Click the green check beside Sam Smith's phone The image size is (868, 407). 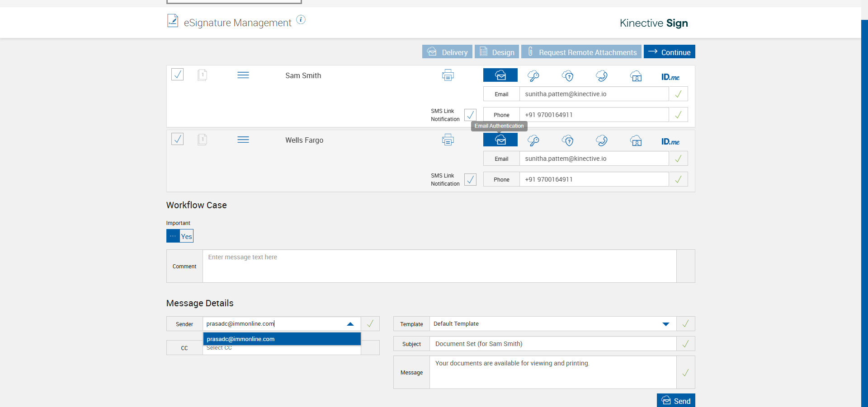pyautogui.click(x=678, y=115)
